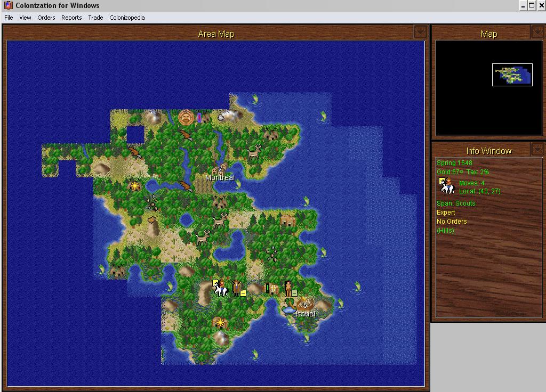This screenshot has height=392, width=546.
Task: Click the native teepee village south of Montreal
Action: pyautogui.click(x=220, y=202)
